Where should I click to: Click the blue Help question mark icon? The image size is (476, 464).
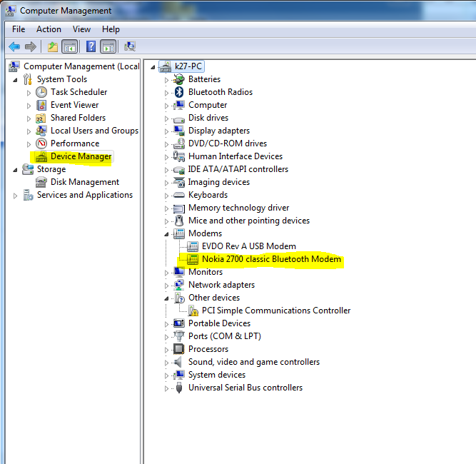click(91, 47)
